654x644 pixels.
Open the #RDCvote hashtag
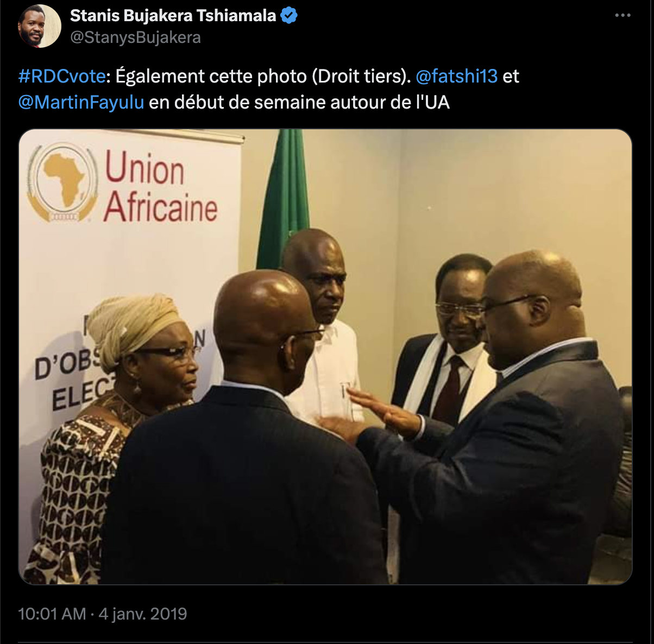point(61,76)
